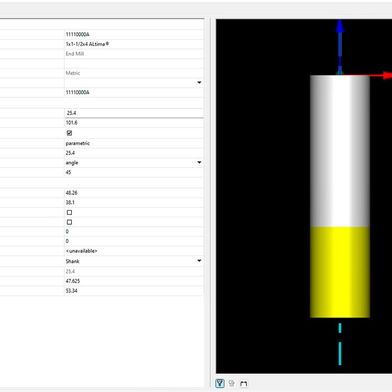Click the '<unavailable>' value

point(81,251)
